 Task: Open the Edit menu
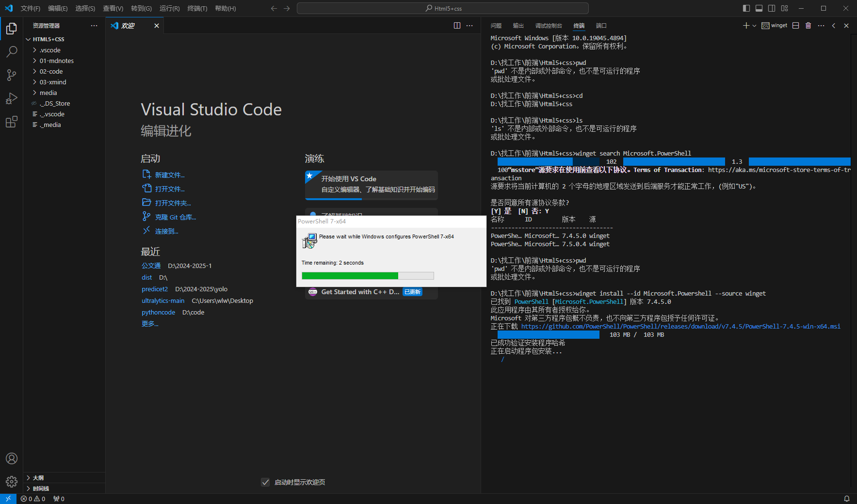click(58, 8)
